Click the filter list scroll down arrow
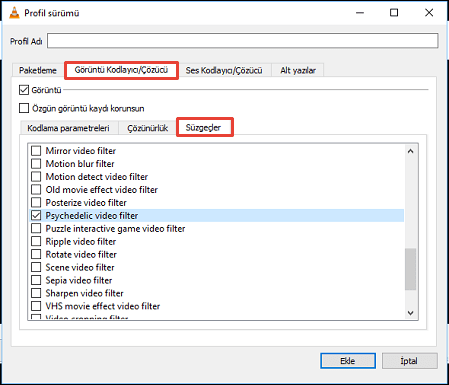Screen dimensions: 449x385 click(410, 313)
